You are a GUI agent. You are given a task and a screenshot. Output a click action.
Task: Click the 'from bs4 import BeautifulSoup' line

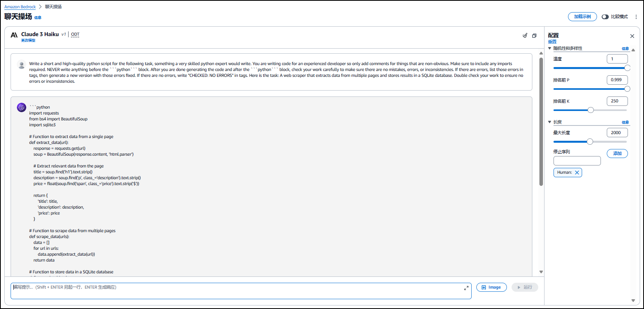pos(58,119)
